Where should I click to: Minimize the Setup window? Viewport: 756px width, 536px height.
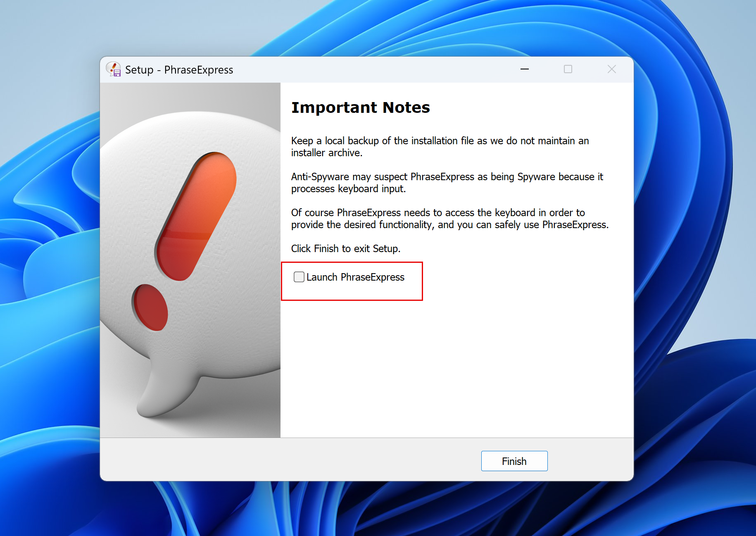point(524,69)
